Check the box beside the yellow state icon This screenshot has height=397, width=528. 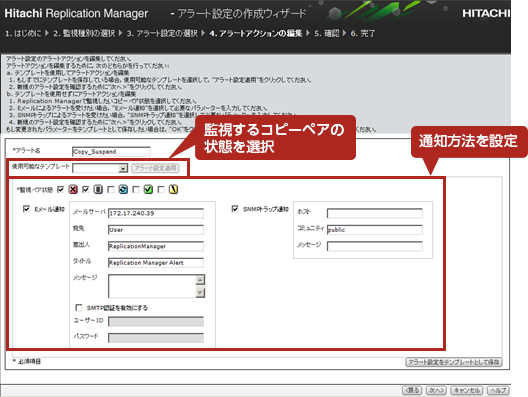coord(161,190)
